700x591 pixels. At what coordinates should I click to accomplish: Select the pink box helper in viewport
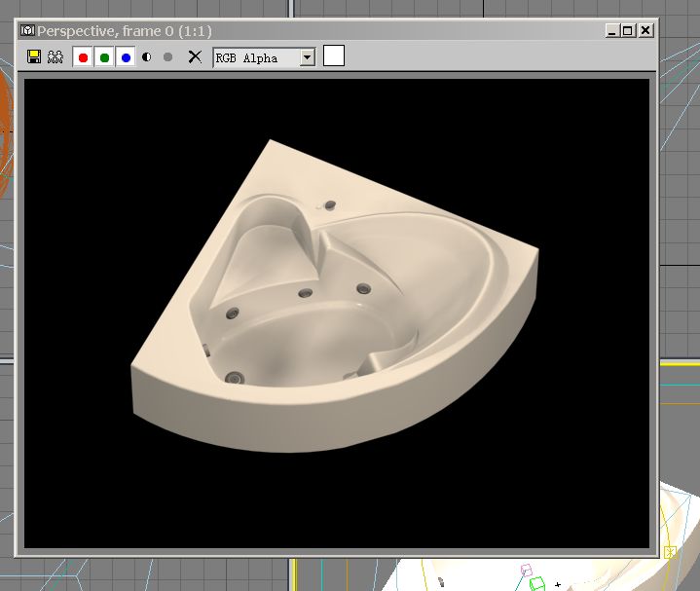point(527,569)
